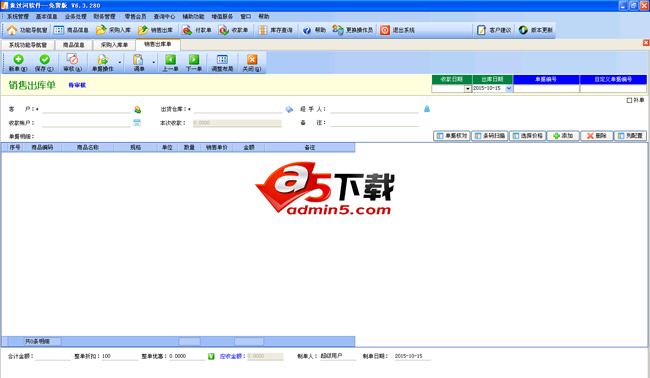650x378 pixels.
Task: Click the orange 关闭 close-form icon
Action: [x=252, y=59]
